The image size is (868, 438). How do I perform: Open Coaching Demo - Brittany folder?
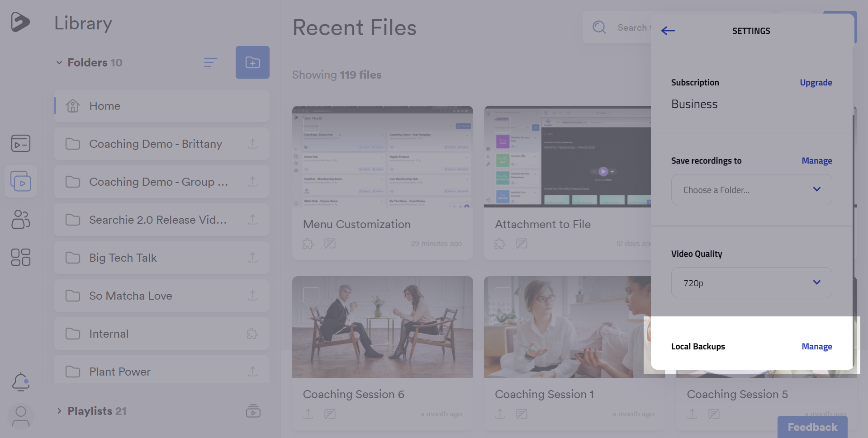[x=162, y=144]
